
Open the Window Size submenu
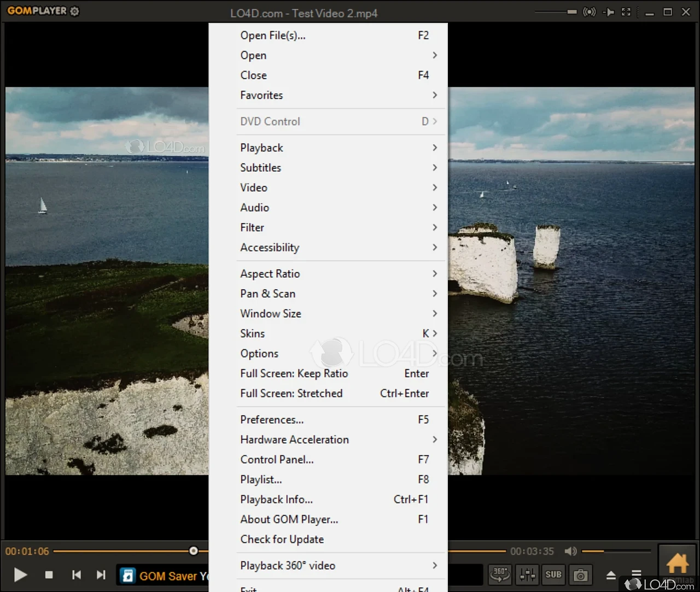pos(328,313)
